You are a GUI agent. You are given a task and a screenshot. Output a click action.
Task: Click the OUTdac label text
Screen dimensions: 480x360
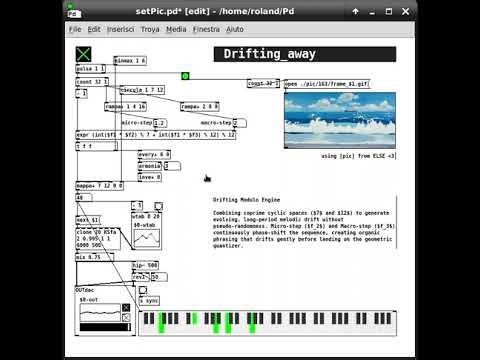coord(85,290)
